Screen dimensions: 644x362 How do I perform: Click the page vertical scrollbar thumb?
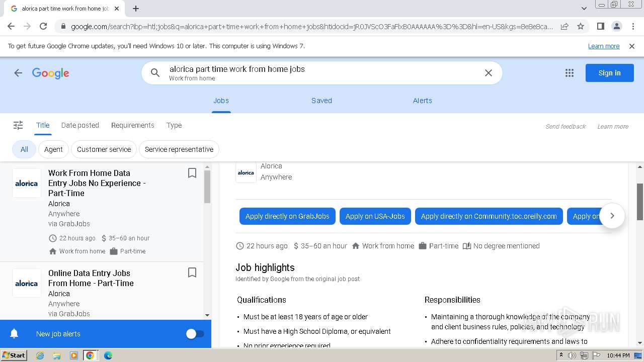(640, 202)
